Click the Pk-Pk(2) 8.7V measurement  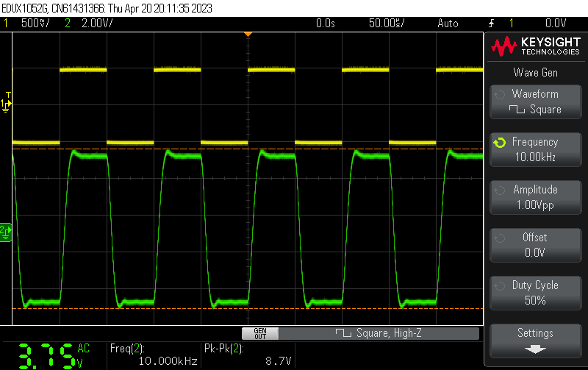[248, 355]
